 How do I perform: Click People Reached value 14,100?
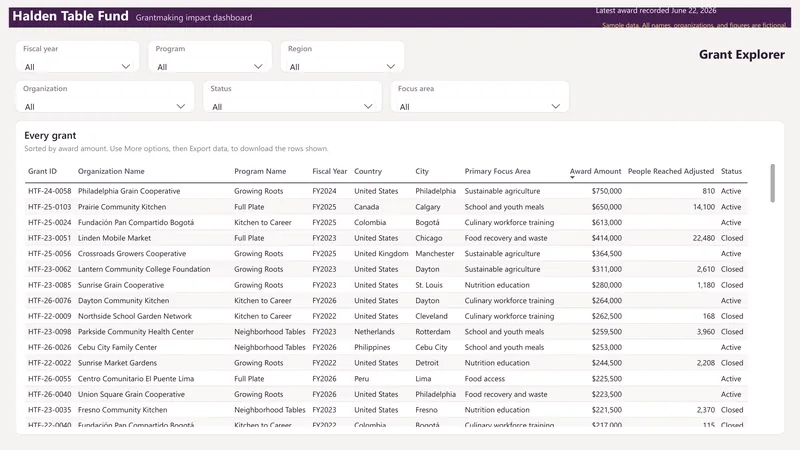click(x=704, y=207)
